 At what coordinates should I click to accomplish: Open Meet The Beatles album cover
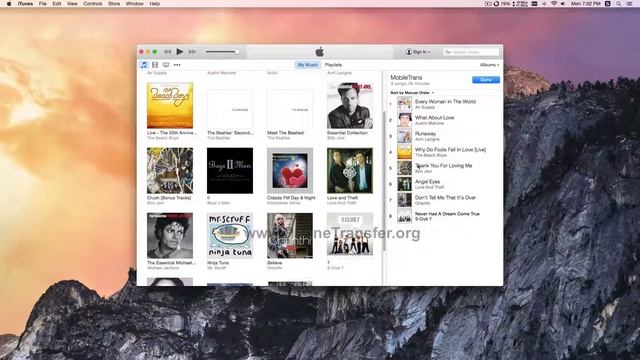[290, 109]
